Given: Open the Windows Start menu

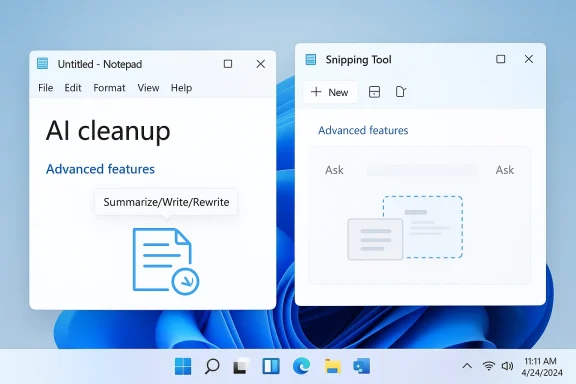Looking at the screenshot, I should click(x=183, y=366).
